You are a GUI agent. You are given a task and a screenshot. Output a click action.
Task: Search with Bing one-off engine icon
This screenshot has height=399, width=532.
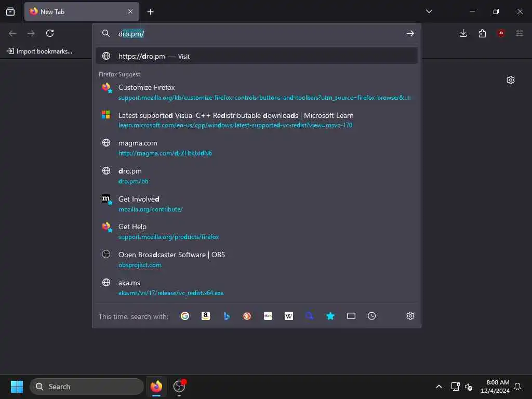point(227,316)
